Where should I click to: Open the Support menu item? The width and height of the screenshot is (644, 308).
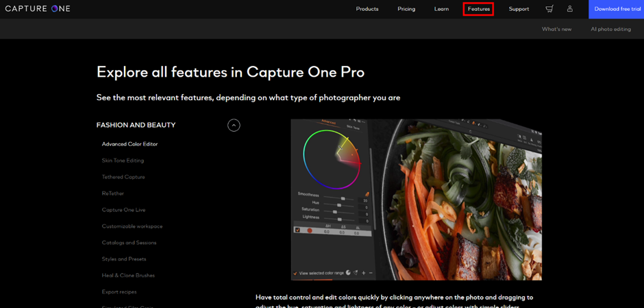(519, 9)
